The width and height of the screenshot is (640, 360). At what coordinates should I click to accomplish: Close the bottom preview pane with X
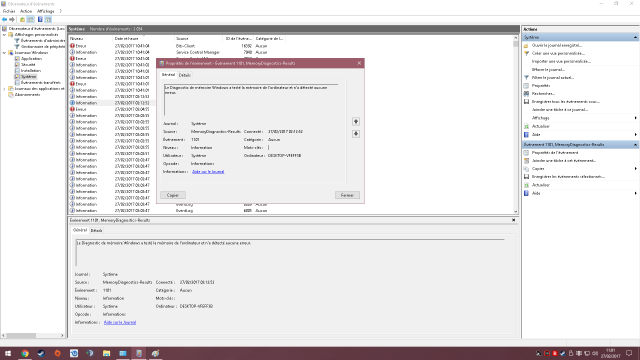[x=513, y=220]
